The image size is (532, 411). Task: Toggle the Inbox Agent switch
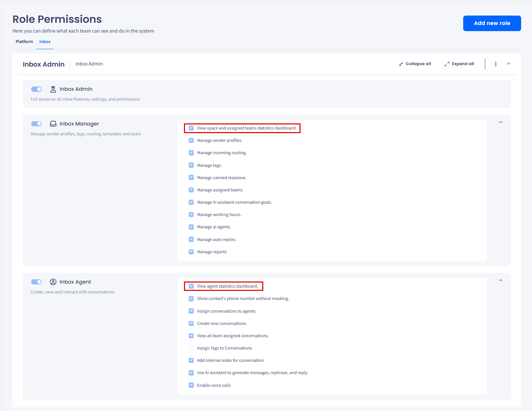click(x=36, y=282)
